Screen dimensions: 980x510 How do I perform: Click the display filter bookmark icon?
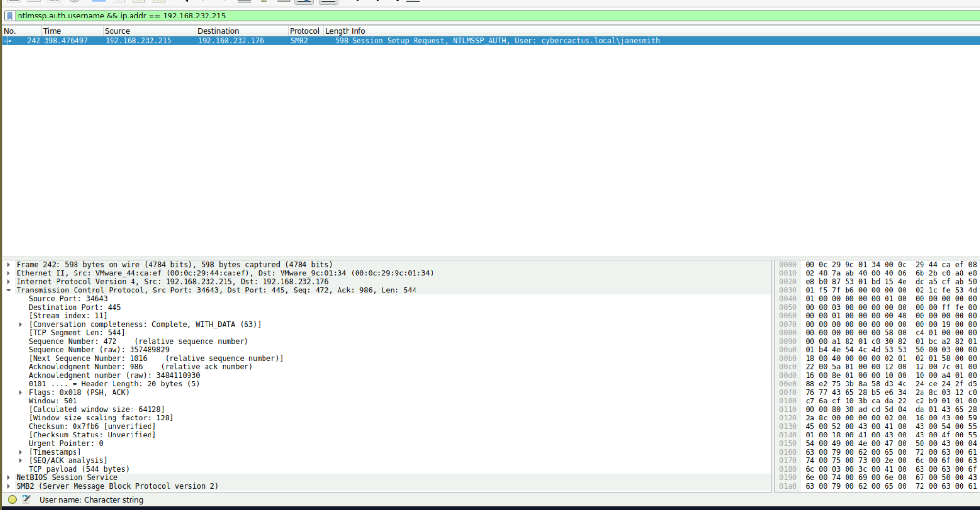[x=10, y=16]
